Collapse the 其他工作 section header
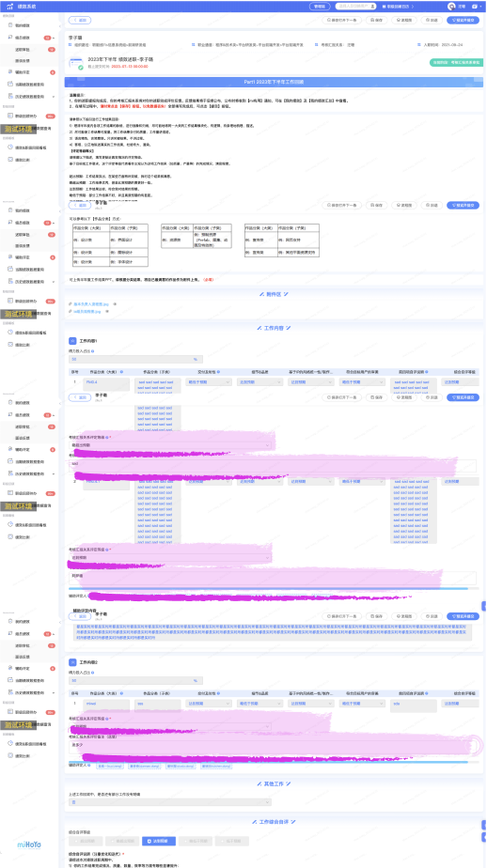Screen dimensions: 487x868 coord(274,783)
